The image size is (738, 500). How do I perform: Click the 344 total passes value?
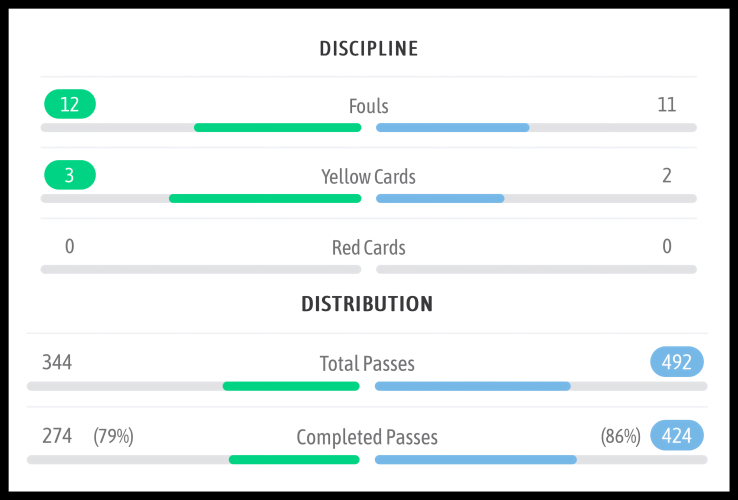[x=57, y=363]
